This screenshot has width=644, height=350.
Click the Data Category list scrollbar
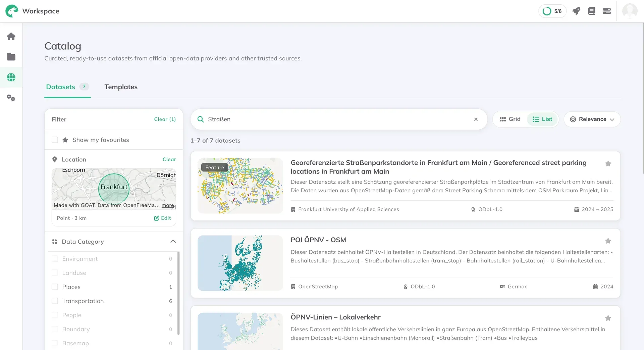[x=178, y=293]
